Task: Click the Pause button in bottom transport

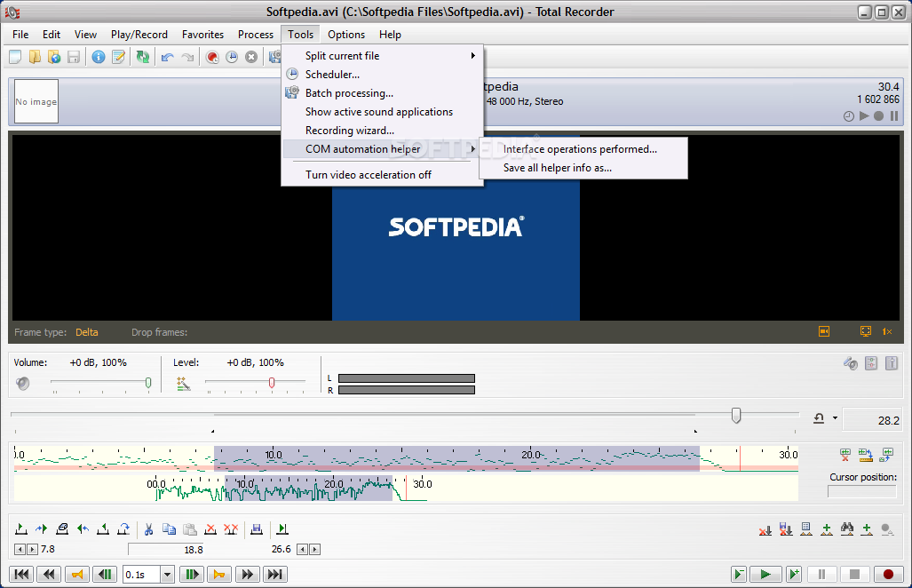Action: click(x=821, y=575)
